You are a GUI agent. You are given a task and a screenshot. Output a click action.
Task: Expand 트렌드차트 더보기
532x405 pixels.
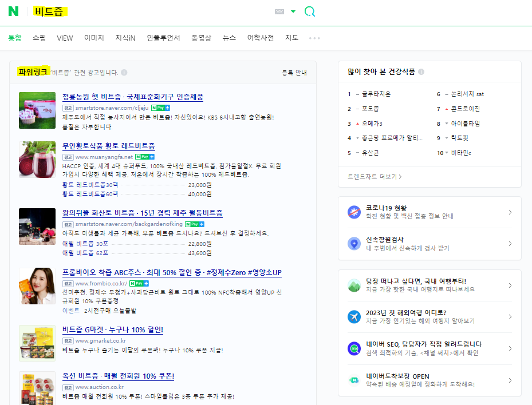(375, 177)
